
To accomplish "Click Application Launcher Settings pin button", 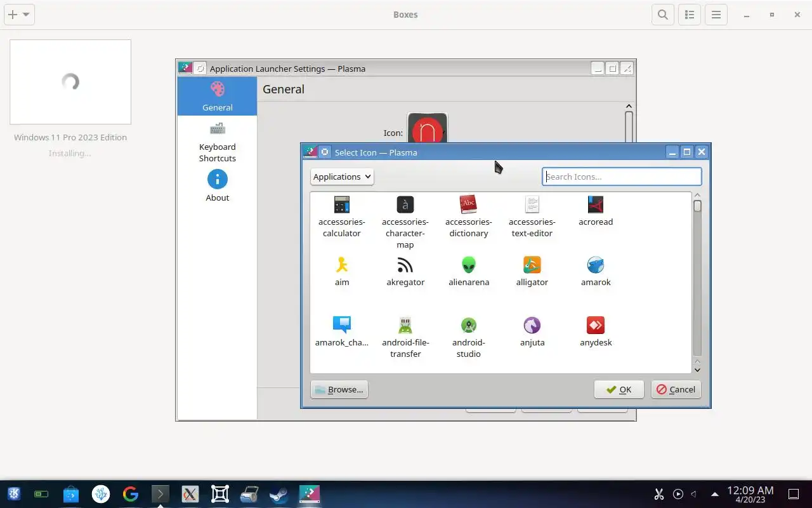I will click(x=200, y=68).
